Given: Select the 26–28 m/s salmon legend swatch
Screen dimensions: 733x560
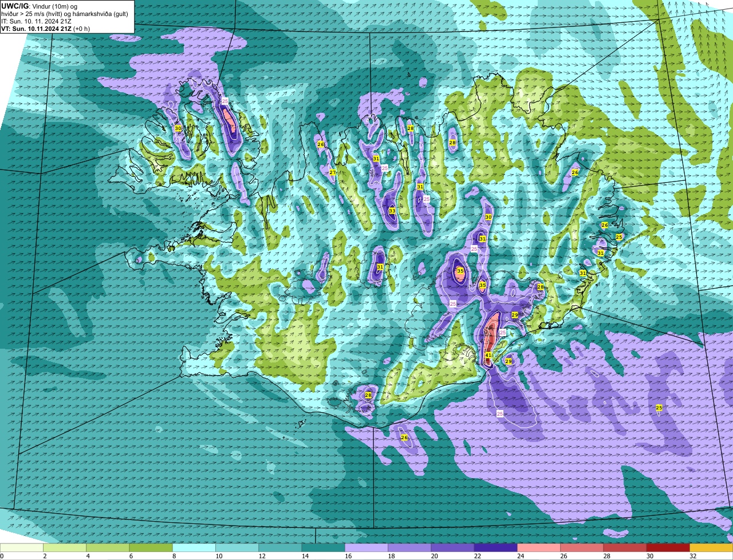Looking at the screenshot, I should tap(582, 547).
